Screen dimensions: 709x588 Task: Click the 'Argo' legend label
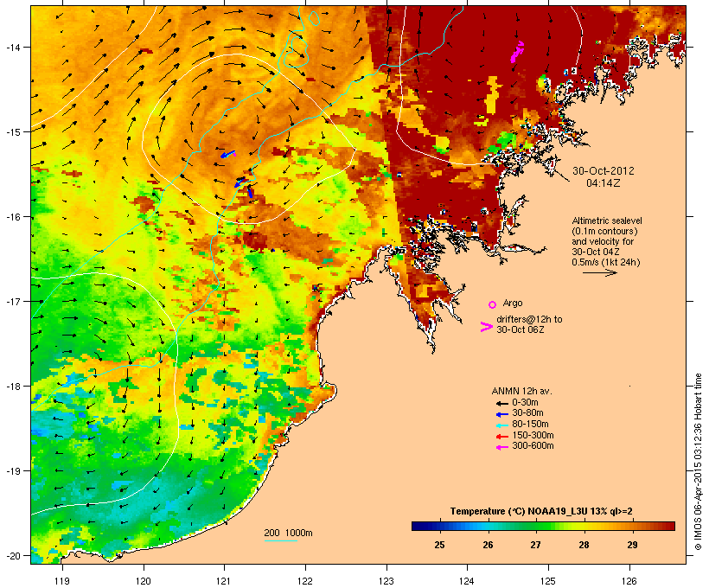pyautogui.click(x=513, y=303)
